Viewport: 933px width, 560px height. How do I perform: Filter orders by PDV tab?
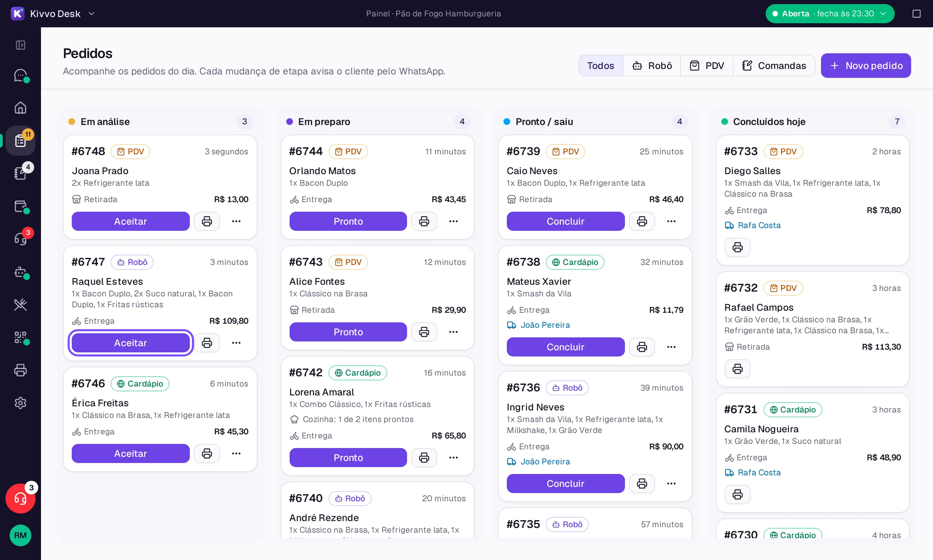coord(707,66)
